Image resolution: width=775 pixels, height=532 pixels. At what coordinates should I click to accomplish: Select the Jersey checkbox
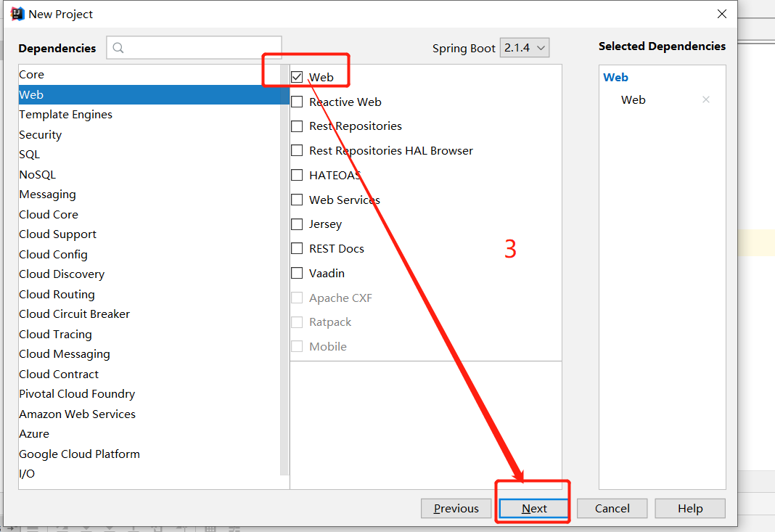(297, 224)
